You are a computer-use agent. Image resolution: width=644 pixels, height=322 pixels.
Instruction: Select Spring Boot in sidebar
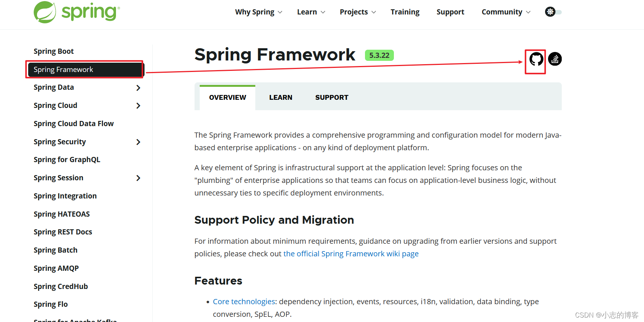coord(54,51)
